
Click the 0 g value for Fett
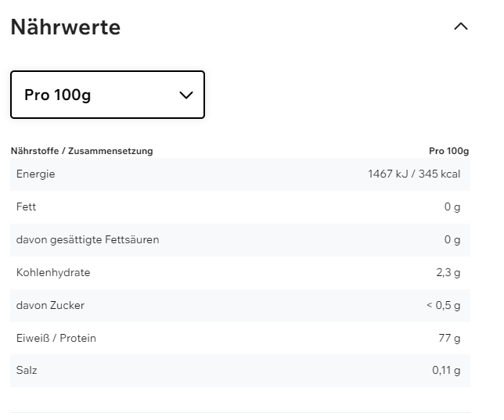pyautogui.click(x=452, y=206)
